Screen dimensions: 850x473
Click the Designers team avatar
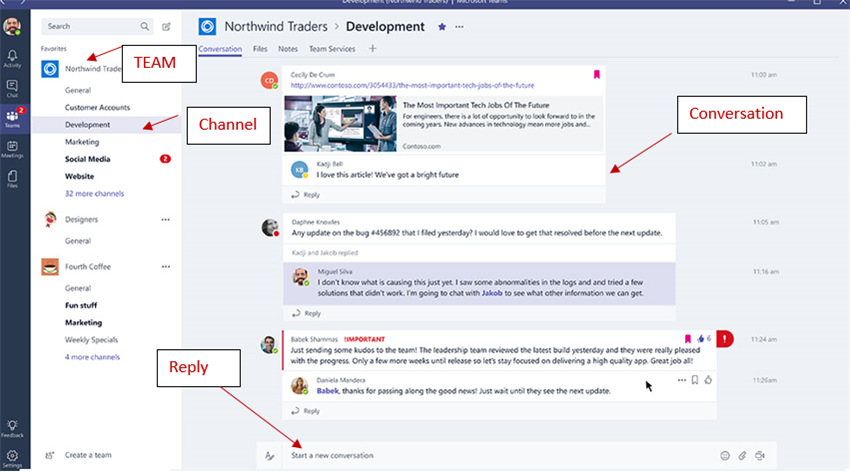(x=50, y=219)
